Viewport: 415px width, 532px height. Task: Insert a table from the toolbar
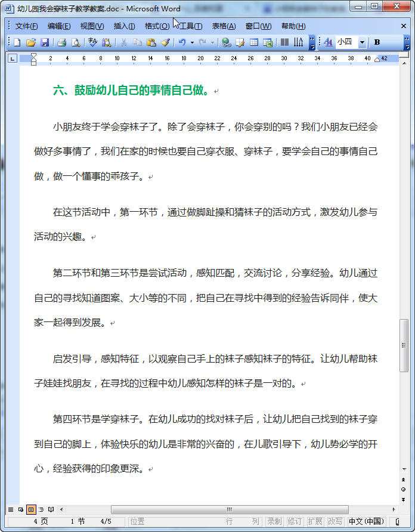254,42
